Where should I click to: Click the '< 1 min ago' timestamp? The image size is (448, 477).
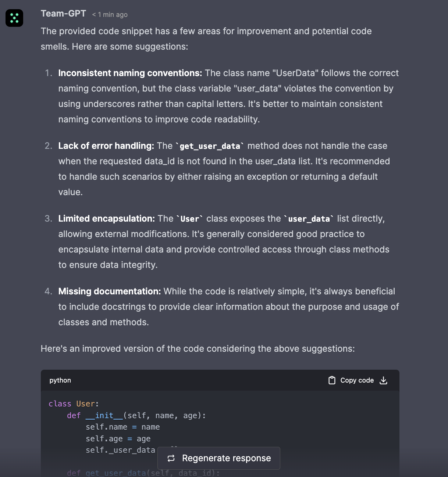click(x=110, y=15)
